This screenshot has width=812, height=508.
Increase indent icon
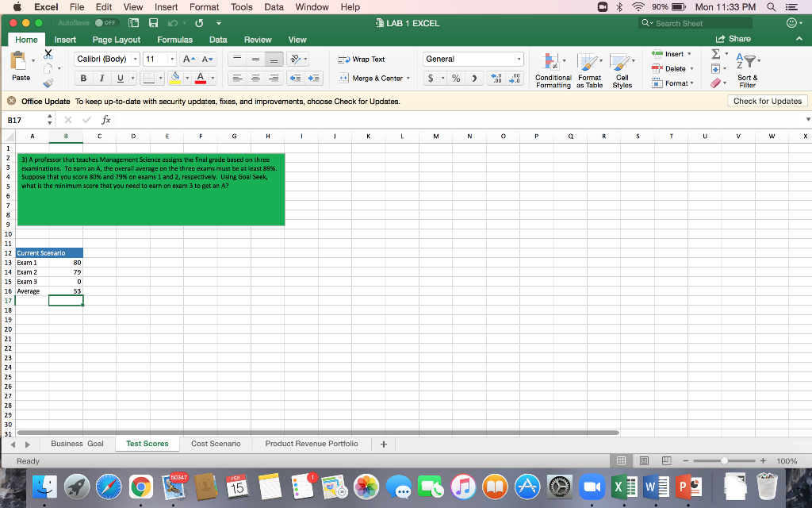click(314, 79)
